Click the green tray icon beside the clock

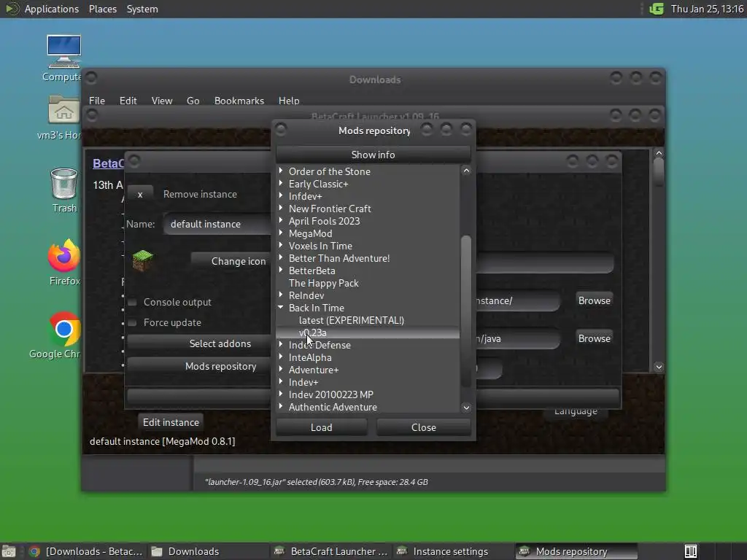coord(657,9)
